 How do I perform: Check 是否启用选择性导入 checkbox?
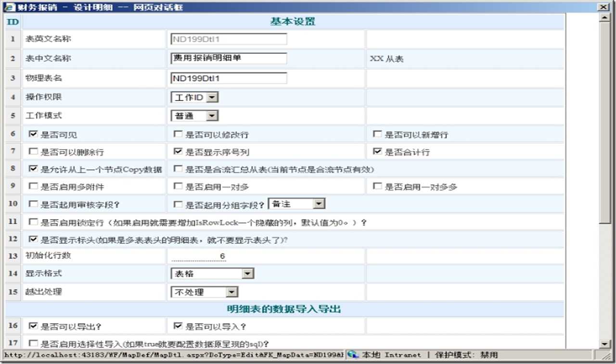[33, 343]
